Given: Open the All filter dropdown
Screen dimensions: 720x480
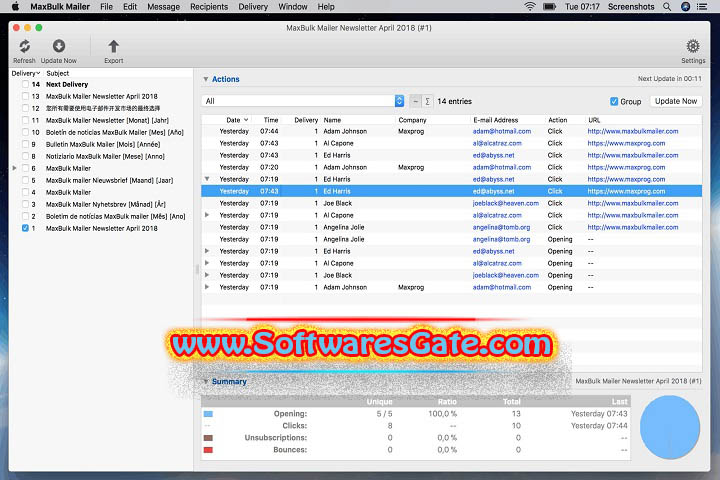Looking at the screenshot, I should point(303,101).
